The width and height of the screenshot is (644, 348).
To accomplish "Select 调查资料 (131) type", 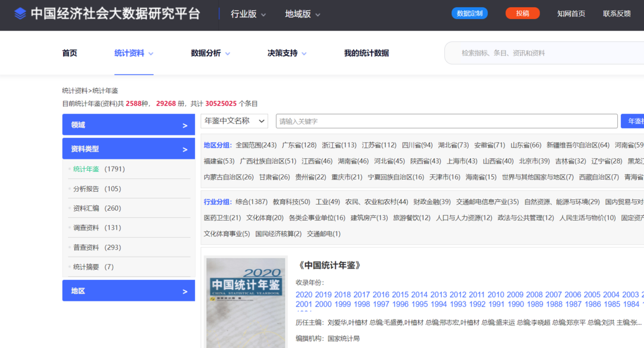I will (97, 227).
